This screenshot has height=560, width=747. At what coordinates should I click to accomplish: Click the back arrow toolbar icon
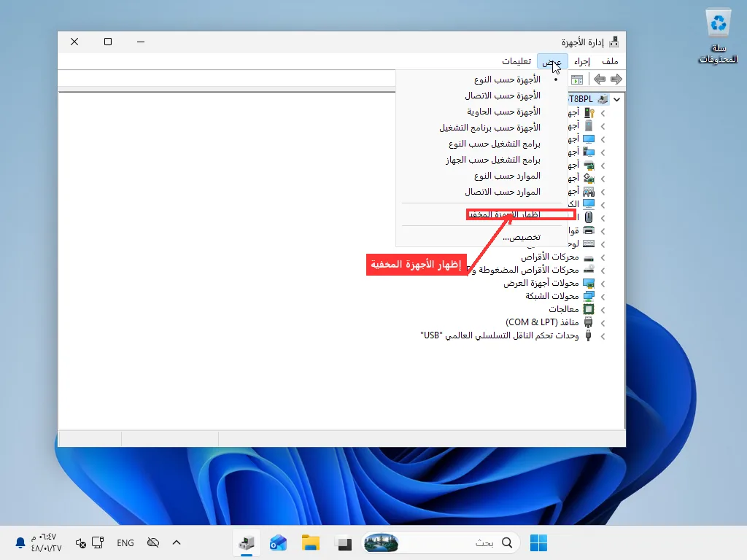(600, 79)
